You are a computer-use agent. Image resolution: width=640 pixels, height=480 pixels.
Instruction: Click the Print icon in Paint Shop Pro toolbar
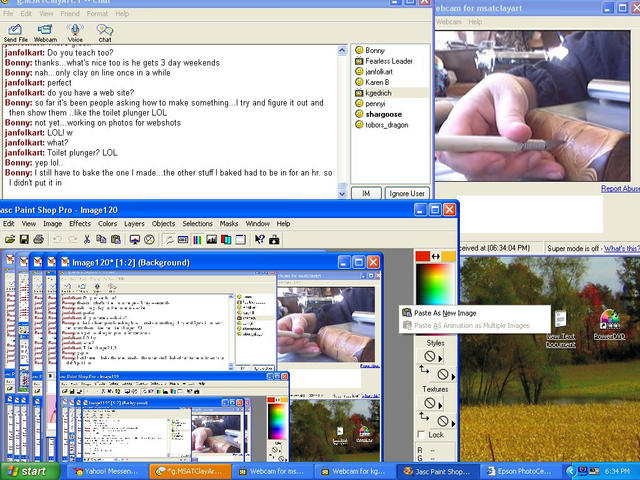pyautogui.click(x=38, y=240)
